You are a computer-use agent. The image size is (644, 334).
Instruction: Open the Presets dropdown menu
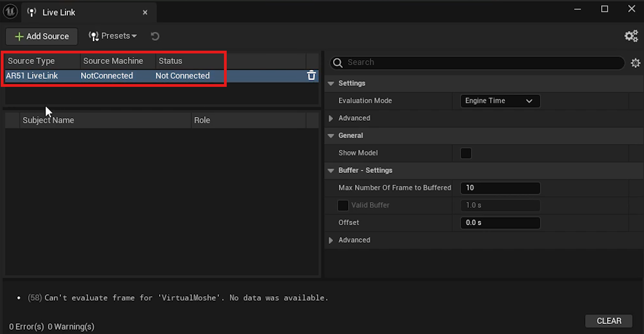click(113, 36)
